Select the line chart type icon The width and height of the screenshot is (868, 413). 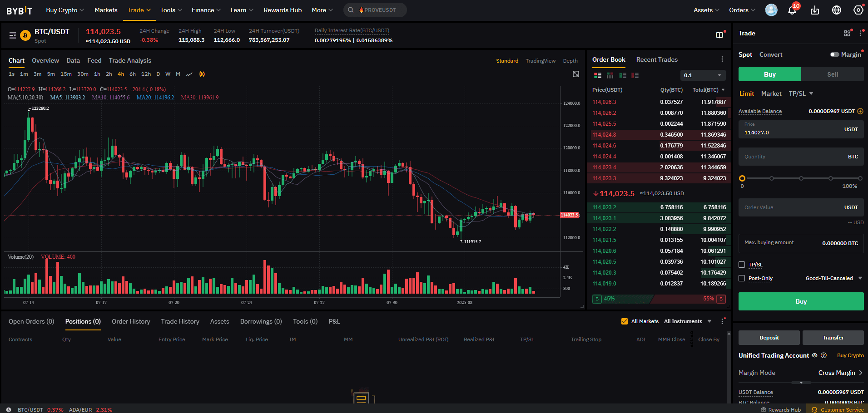(189, 74)
